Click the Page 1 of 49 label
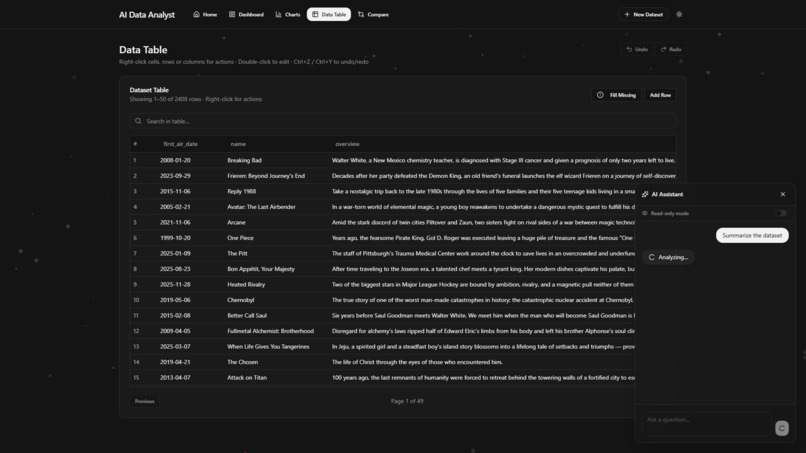The image size is (806, 453). pos(407,401)
